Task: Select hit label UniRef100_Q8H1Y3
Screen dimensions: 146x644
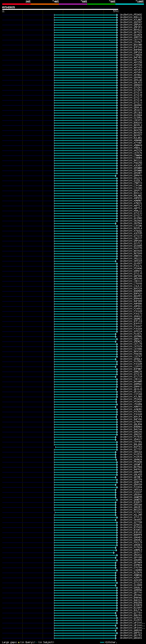Action: pyautogui.click(x=131, y=339)
